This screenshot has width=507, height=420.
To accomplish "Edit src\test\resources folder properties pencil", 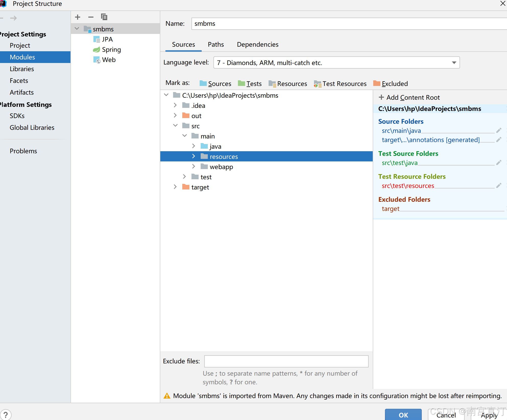I will point(499,186).
